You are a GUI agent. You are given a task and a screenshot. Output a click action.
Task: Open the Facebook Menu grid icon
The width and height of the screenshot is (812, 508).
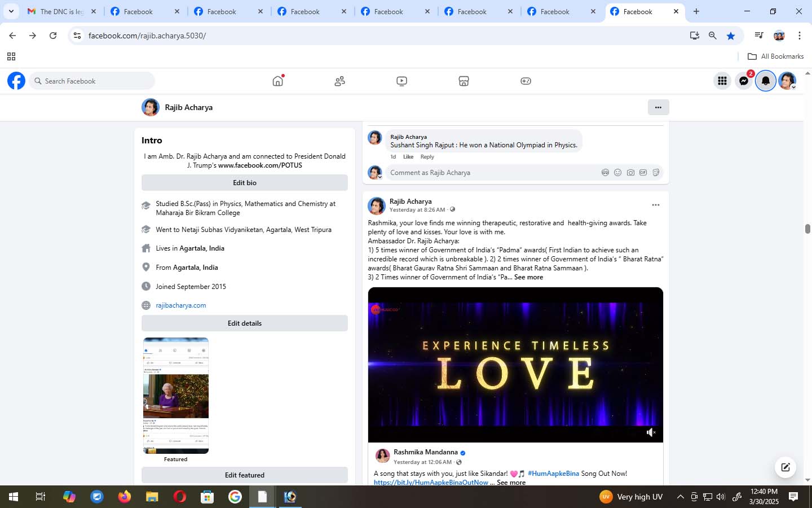coord(722,81)
